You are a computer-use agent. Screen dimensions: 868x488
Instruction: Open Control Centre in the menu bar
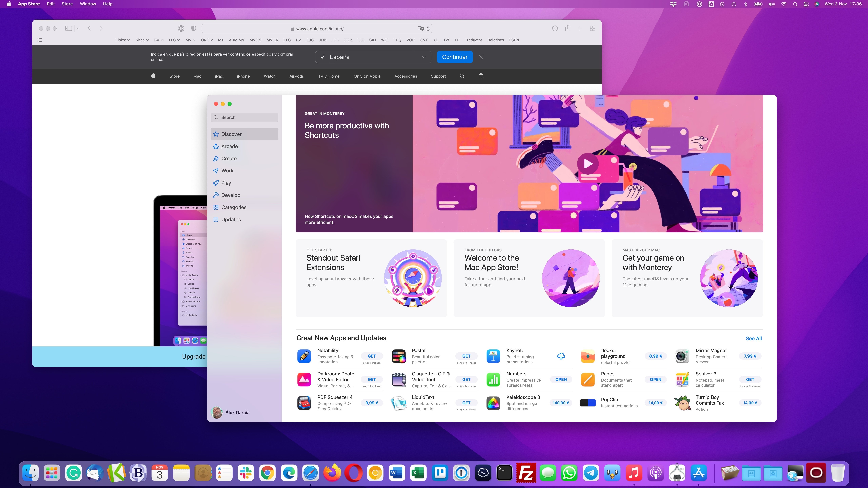pos(806,4)
